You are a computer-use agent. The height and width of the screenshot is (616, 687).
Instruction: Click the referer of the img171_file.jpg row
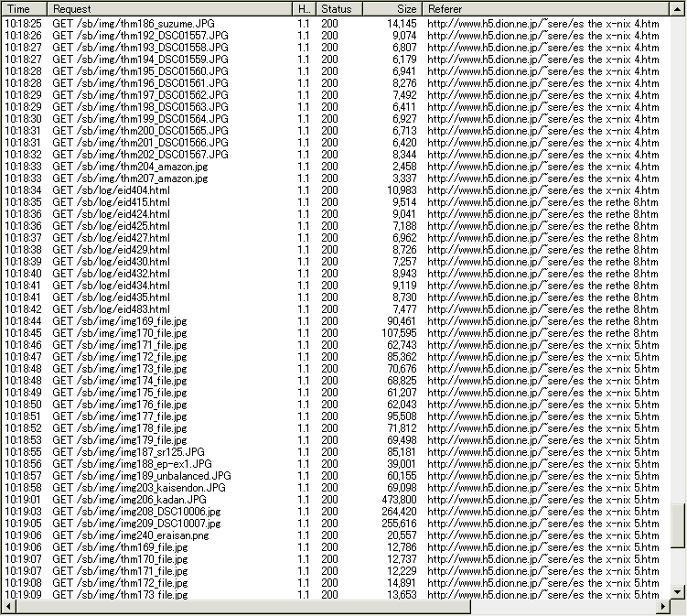click(542, 345)
